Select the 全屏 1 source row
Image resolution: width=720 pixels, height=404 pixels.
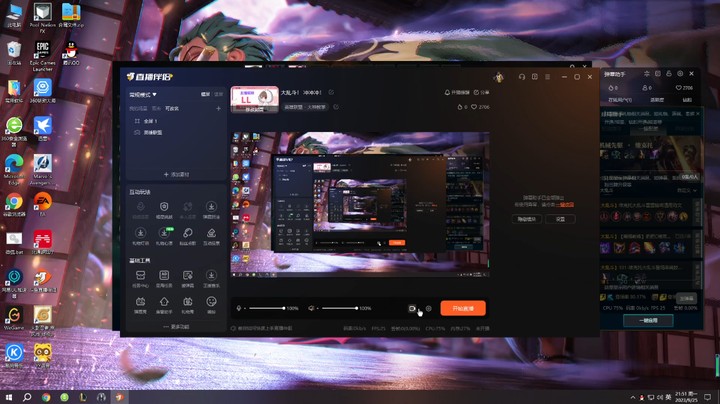click(x=176, y=121)
